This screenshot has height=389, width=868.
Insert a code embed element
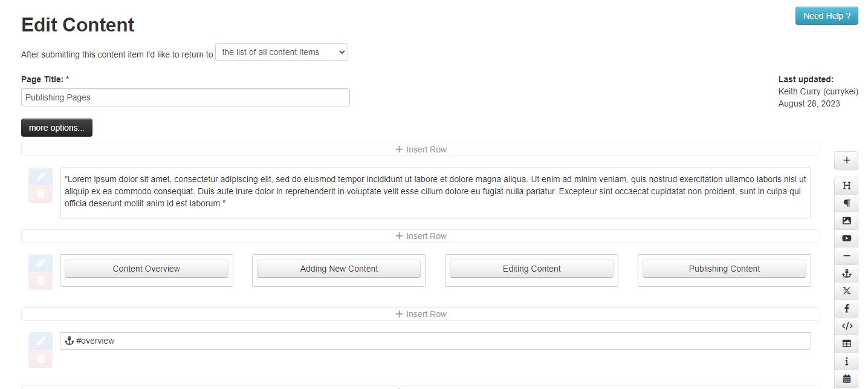click(x=846, y=326)
